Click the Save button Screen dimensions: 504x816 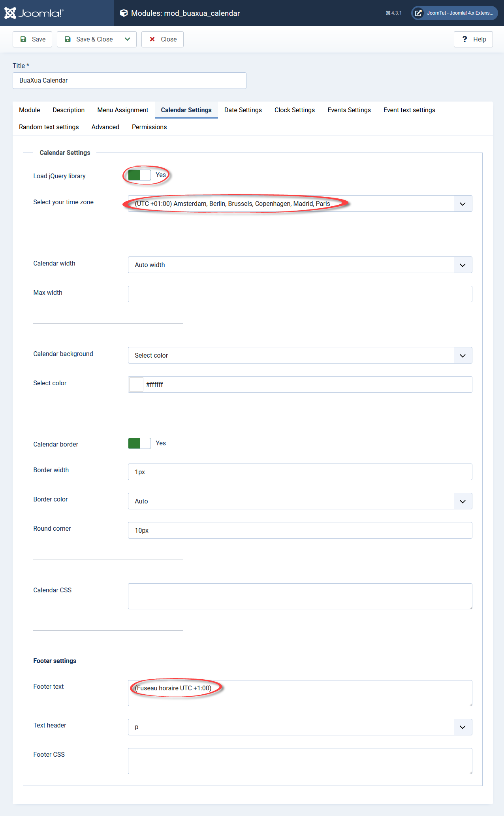click(32, 39)
